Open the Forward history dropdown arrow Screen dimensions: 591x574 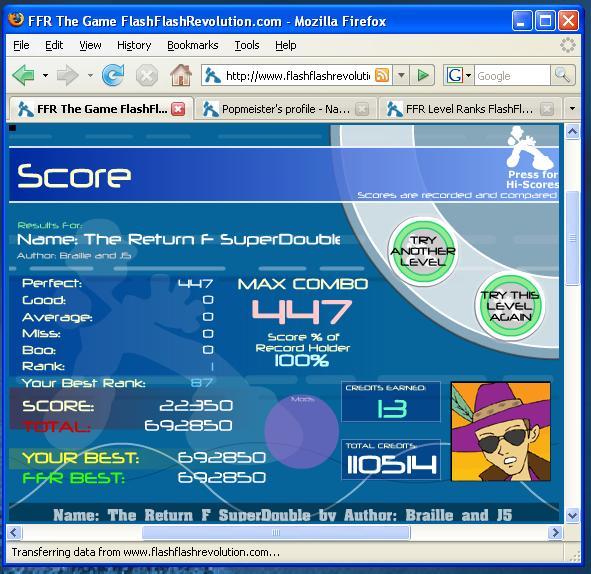[x=90, y=75]
